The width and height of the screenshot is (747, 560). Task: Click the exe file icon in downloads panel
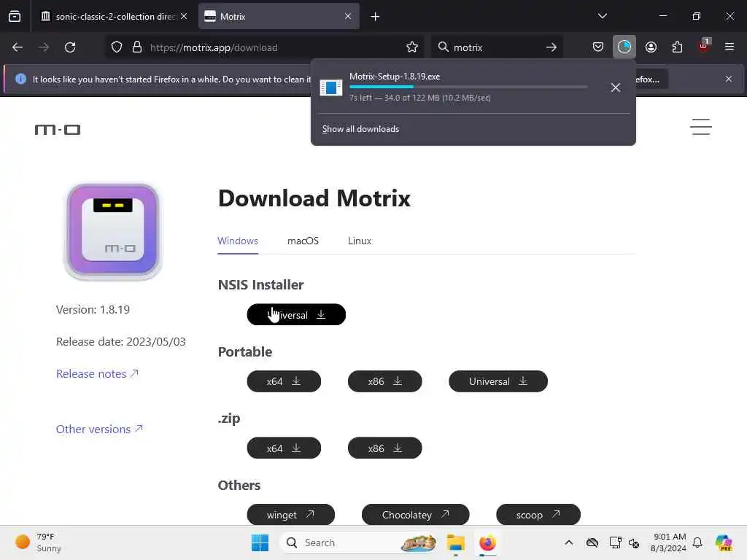330,87
